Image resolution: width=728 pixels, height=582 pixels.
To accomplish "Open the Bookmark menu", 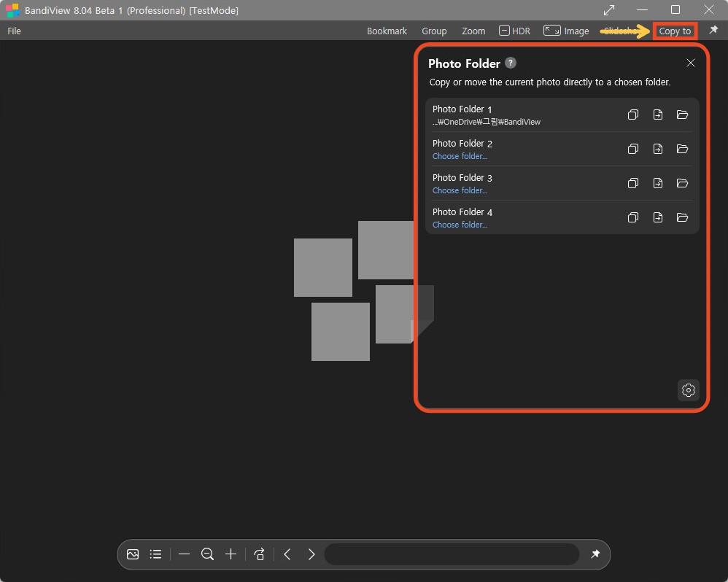I will 387,31.
